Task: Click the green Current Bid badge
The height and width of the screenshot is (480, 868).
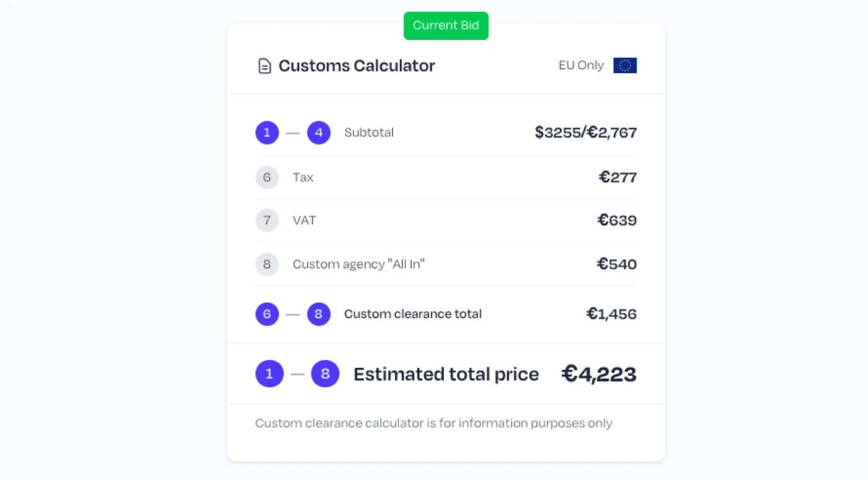Action: (x=446, y=25)
